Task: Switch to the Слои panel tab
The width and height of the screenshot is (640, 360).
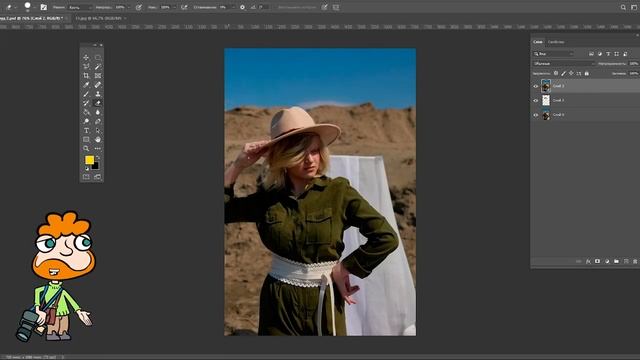Action: pyautogui.click(x=538, y=42)
